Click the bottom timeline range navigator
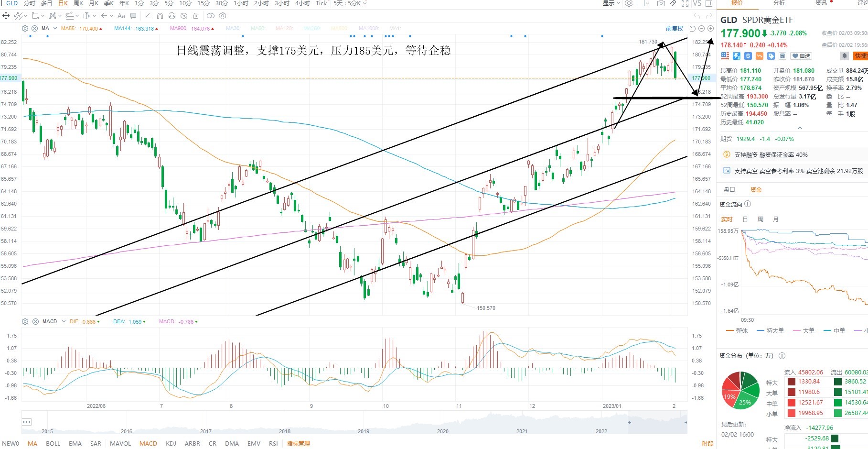 tap(354, 423)
